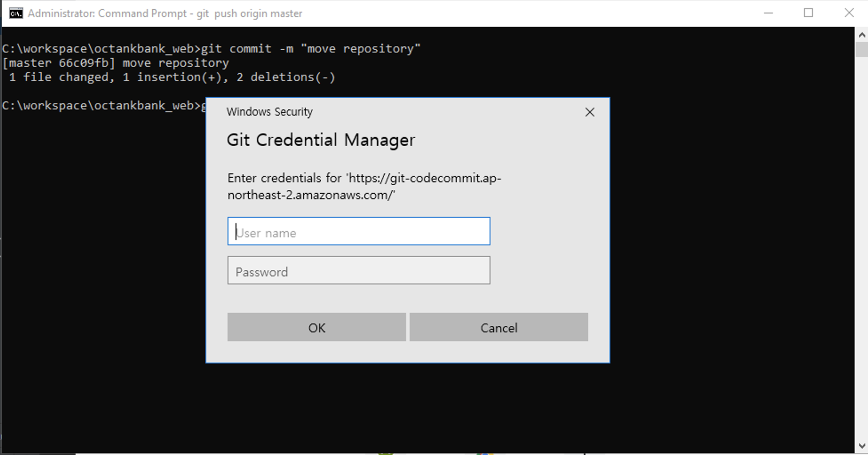Focus the Password field

(358, 270)
